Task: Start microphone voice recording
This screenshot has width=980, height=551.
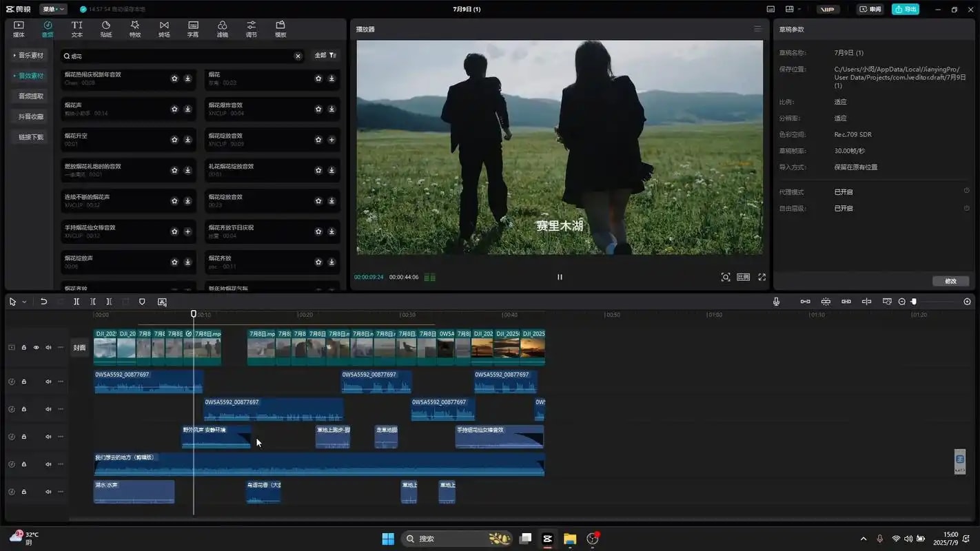Action: 776,302
